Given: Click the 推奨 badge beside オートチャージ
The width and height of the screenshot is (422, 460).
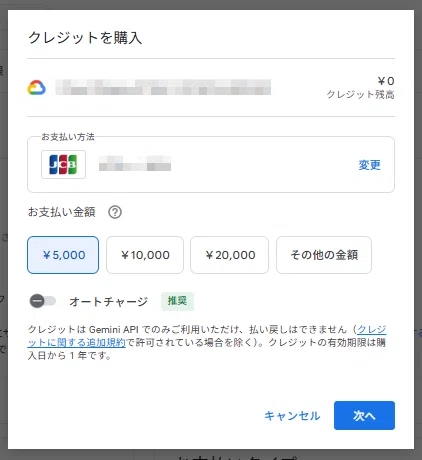Looking at the screenshot, I should [x=177, y=301].
